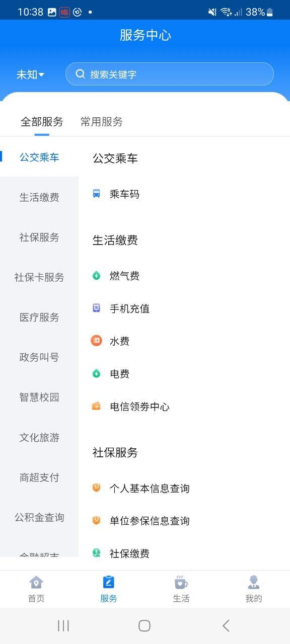The height and width of the screenshot is (644, 290).
Task: Open the 乘车码 bus code icon
Action: click(x=97, y=194)
